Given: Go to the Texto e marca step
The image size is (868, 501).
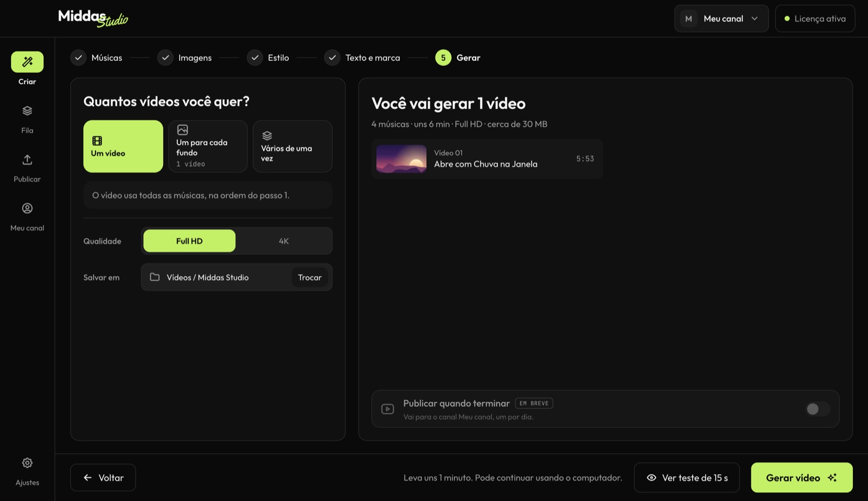Looking at the screenshot, I should tap(362, 57).
